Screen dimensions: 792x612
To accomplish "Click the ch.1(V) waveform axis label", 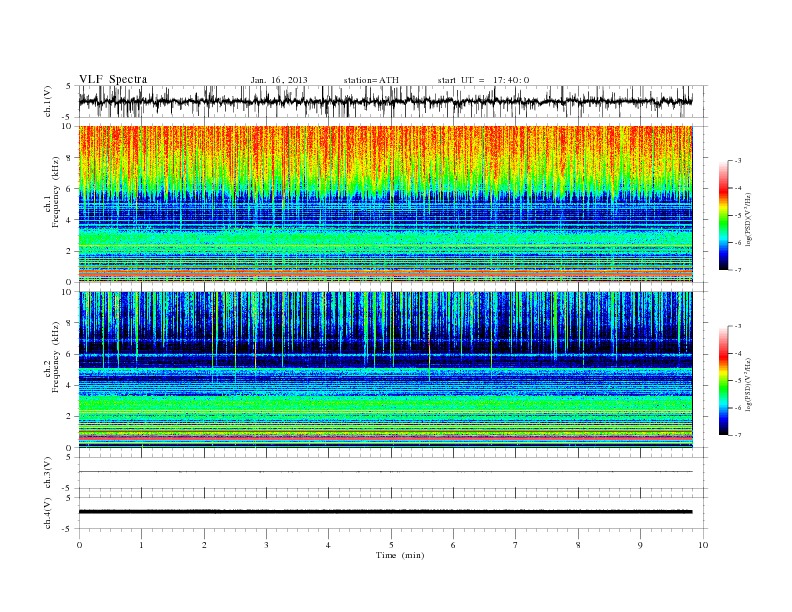I will 48,101.
